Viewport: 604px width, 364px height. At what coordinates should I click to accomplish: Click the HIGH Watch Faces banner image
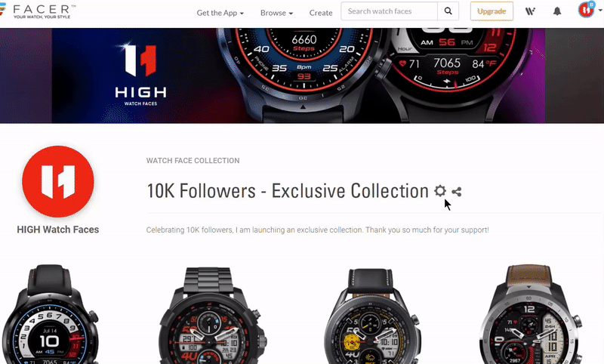coord(302,76)
